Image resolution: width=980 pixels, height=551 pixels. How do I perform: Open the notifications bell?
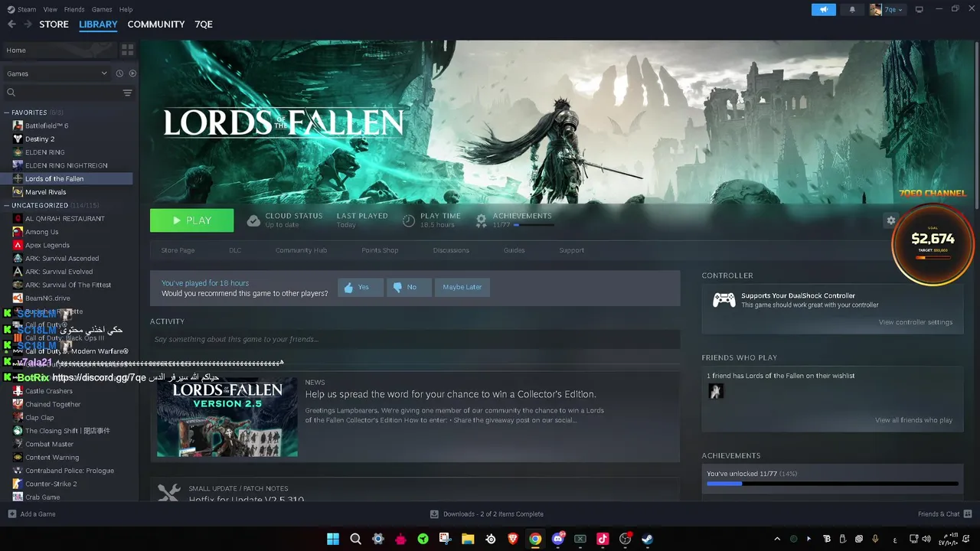coord(852,9)
